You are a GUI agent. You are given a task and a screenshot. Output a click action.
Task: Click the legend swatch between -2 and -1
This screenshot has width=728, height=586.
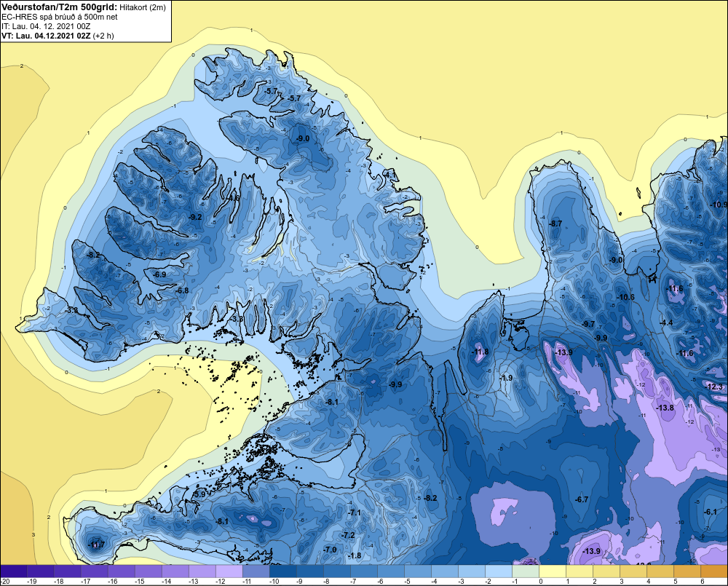coord(499,571)
